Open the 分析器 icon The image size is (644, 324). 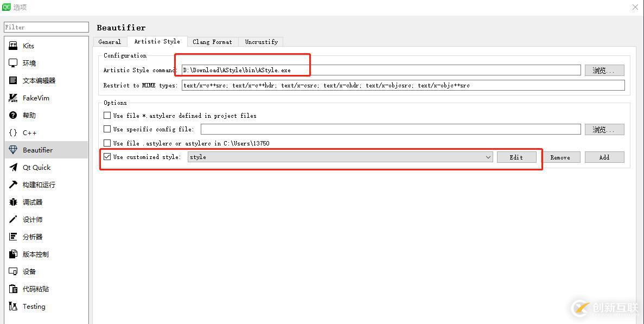(x=13, y=237)
